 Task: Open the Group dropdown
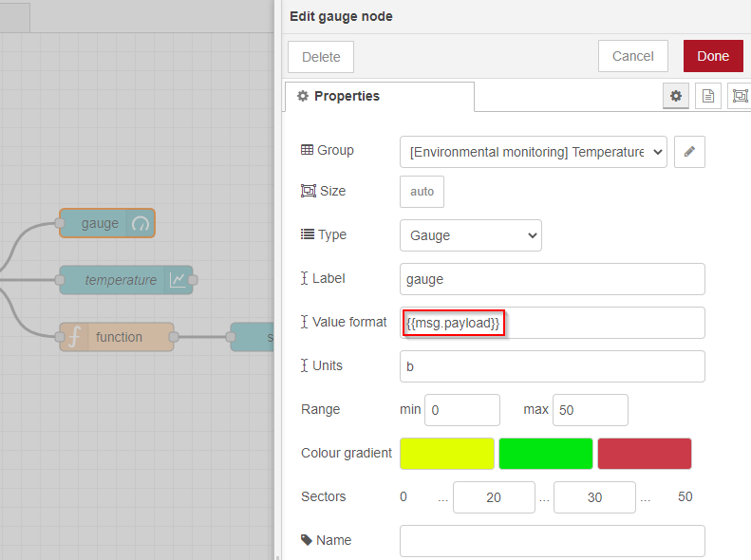(533, 152)
